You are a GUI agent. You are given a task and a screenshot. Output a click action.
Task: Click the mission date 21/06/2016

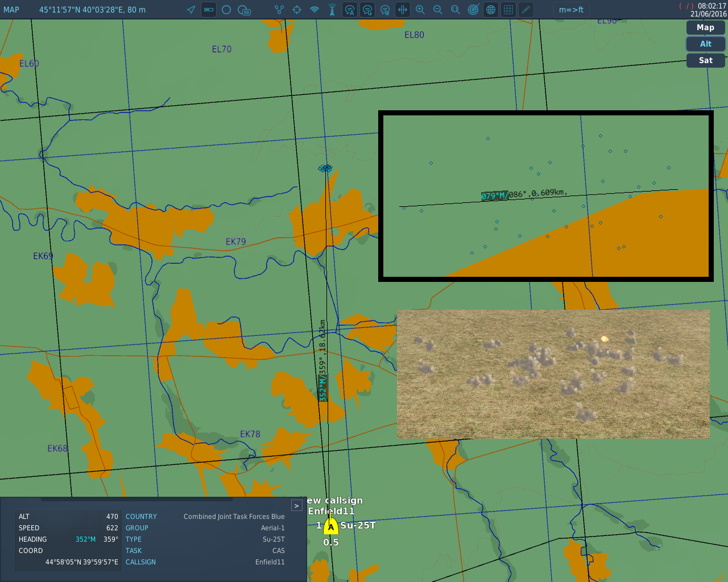709,14
